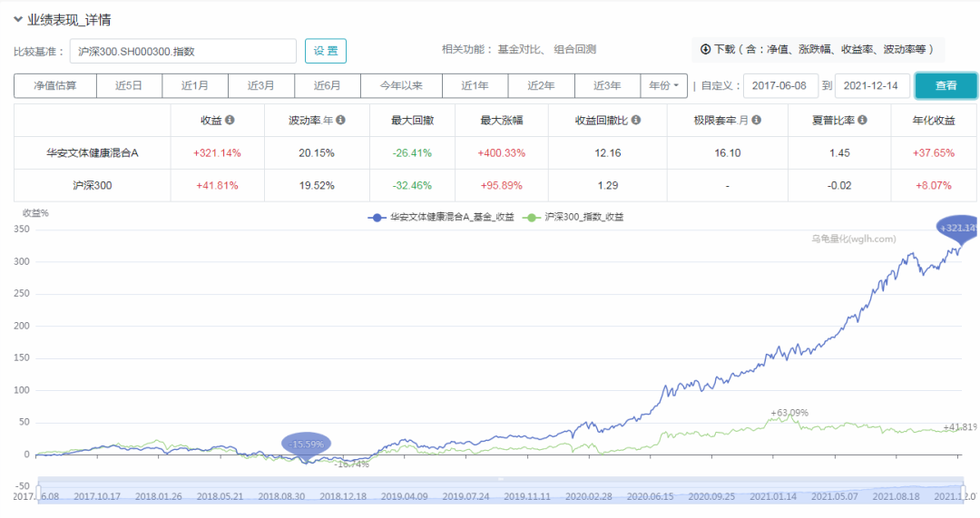Click the 查看 button
980x518 pixels.
coord(946,85)
